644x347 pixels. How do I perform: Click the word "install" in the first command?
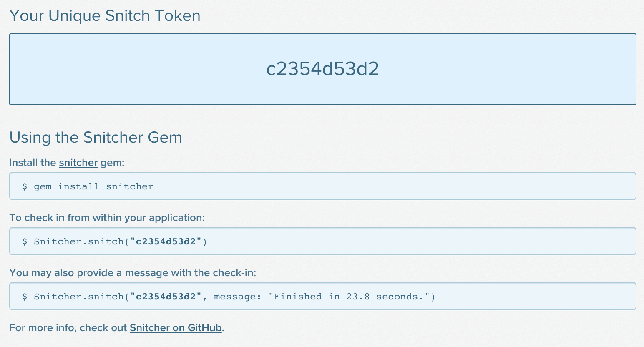pos(79,186)
